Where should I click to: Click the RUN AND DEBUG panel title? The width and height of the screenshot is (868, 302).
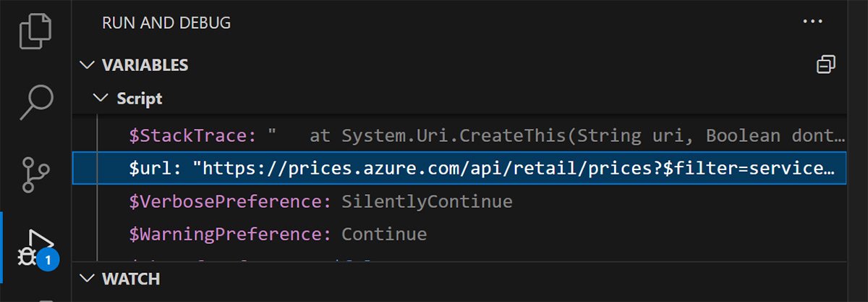point(166,22)
